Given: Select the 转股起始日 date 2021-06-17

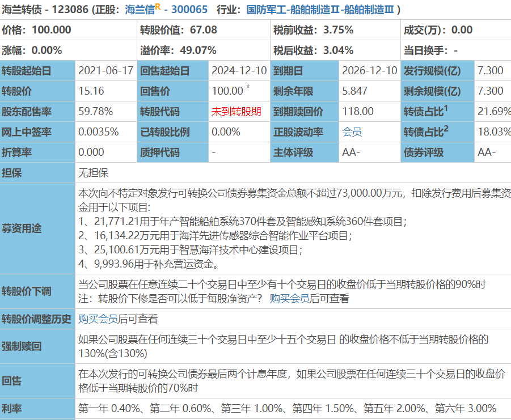Looking at the screenshot, I should coord(106,71).
